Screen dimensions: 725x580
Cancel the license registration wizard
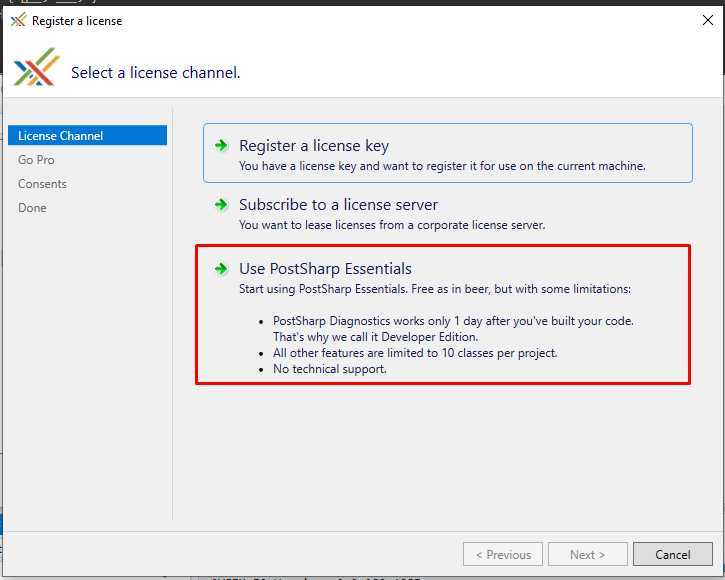click(x=673, y=554)
